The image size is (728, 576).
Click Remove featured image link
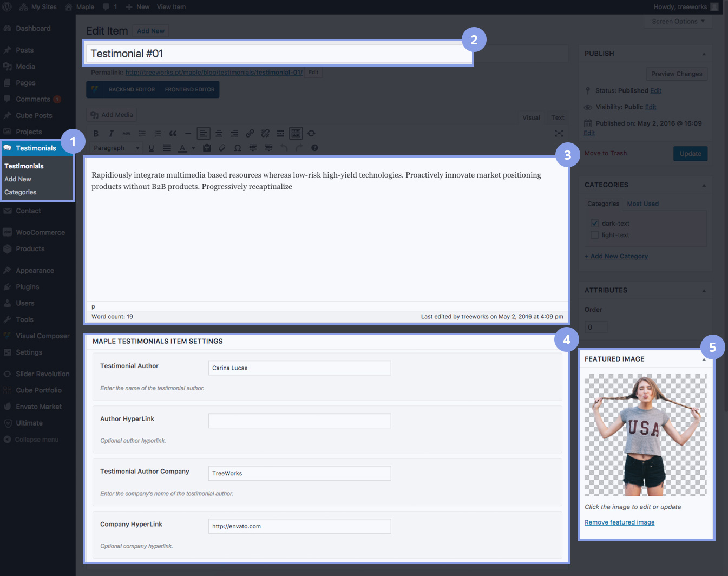(x=619, y=522)
